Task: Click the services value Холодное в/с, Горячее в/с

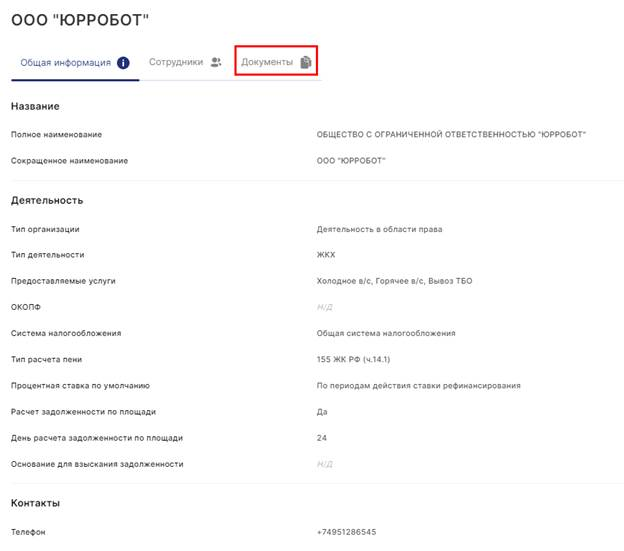Action: [x=394, y=281]
